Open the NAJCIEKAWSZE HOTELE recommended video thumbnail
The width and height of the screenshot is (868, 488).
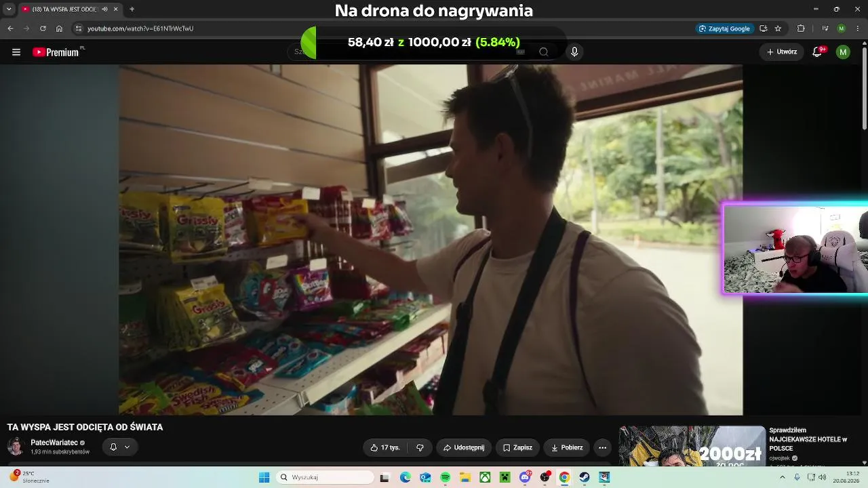tap(692, 446)
